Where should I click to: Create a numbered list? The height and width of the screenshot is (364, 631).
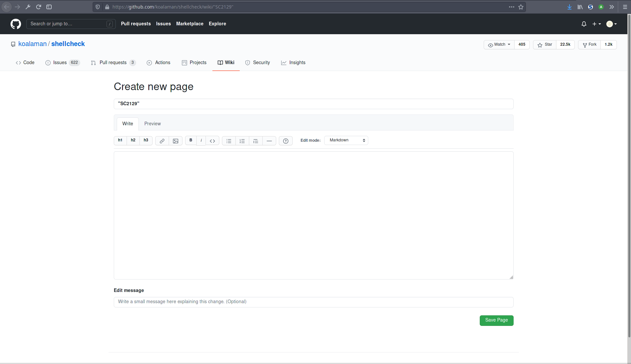(x=242, y=141)
